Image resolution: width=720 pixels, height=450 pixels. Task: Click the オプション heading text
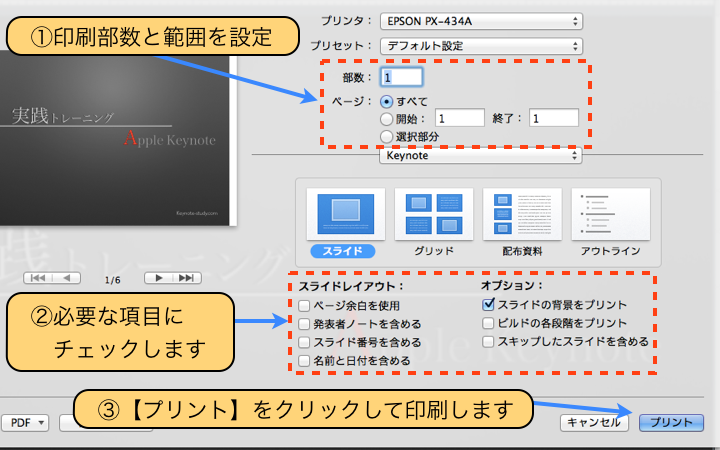[x=512, y=285]
